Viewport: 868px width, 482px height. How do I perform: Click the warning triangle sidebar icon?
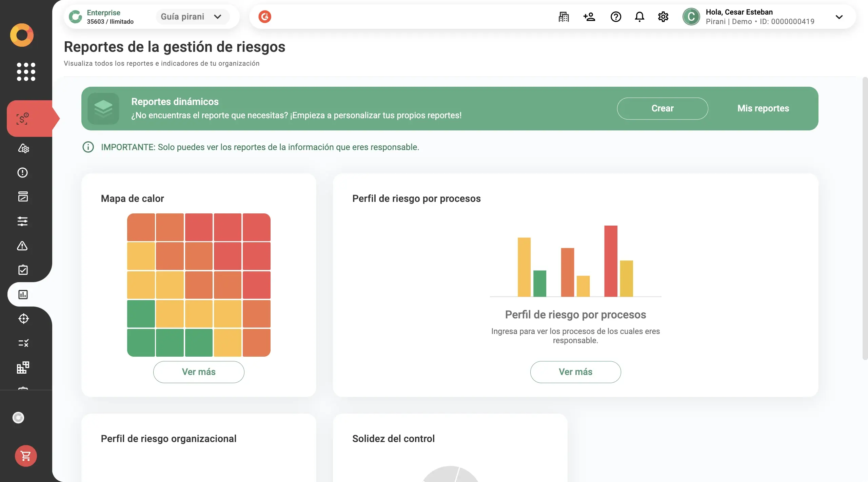22,246
